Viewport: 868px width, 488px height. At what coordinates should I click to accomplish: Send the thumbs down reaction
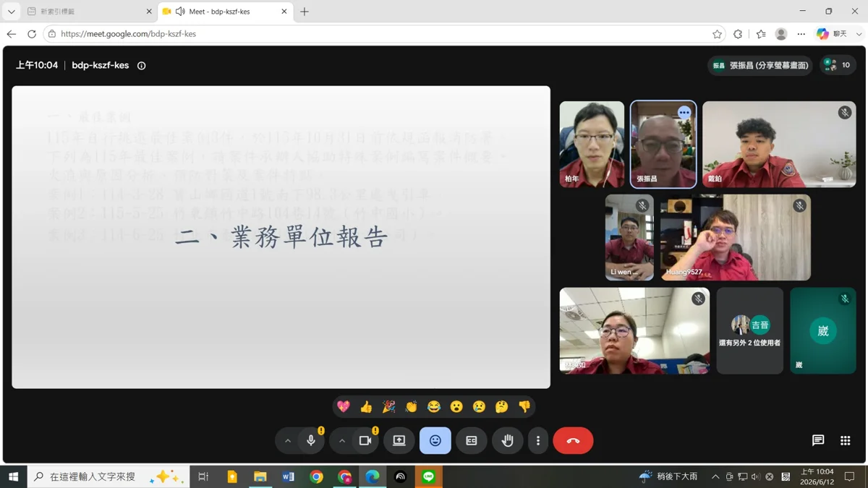pos(524,407)
